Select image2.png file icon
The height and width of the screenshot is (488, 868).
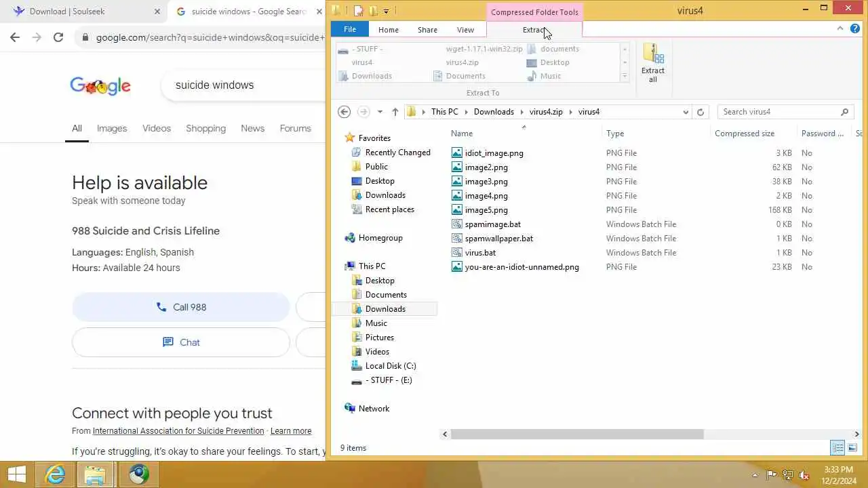pos(457,167)
